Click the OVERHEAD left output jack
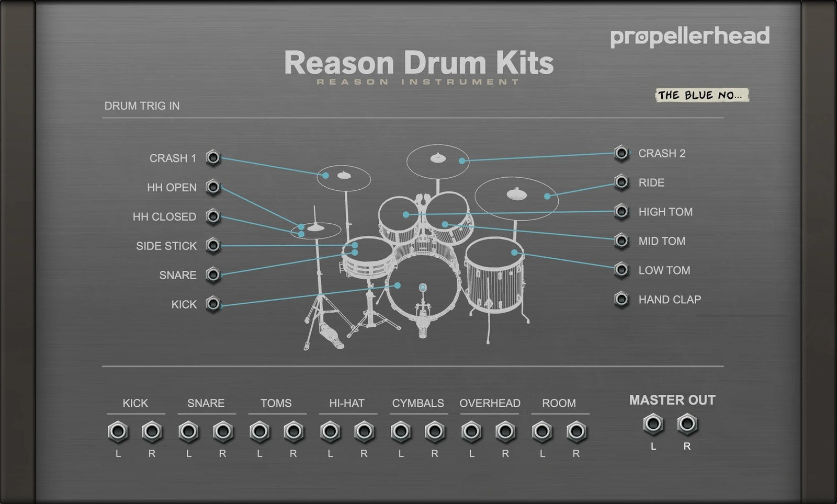 pos(471,432)
